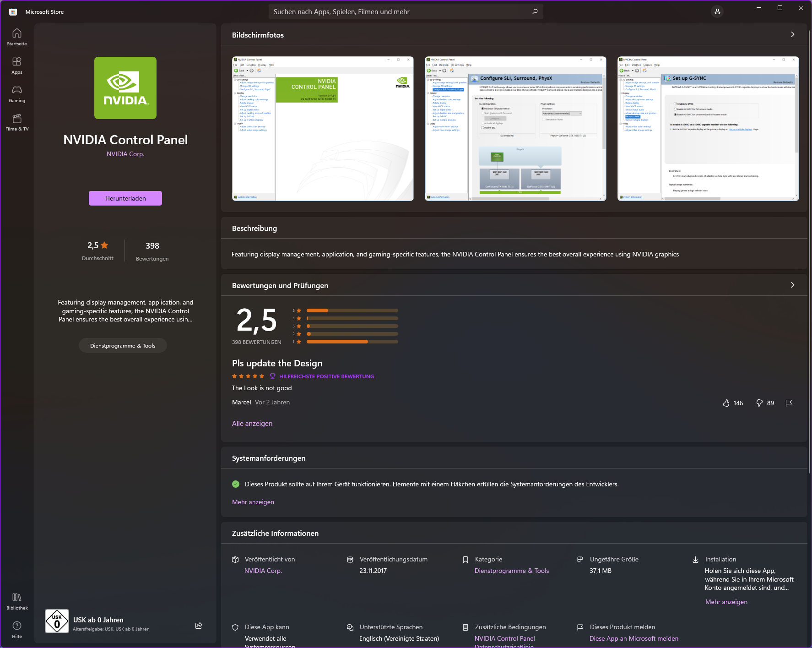Screen dimensions: 812x648
Task: Open the user account icon
Action: (717, 11)
